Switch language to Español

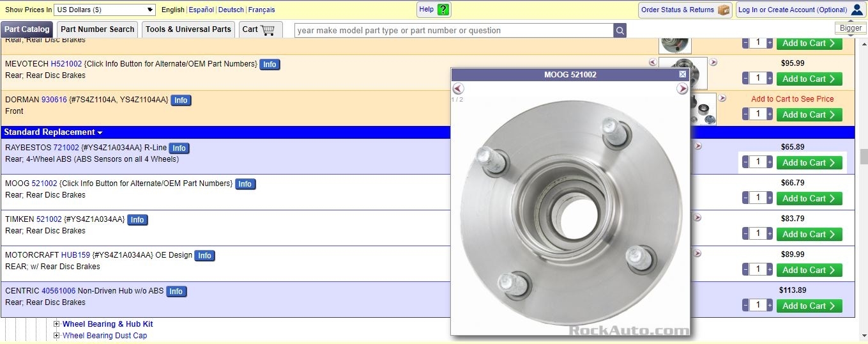[x=201, y=10]
